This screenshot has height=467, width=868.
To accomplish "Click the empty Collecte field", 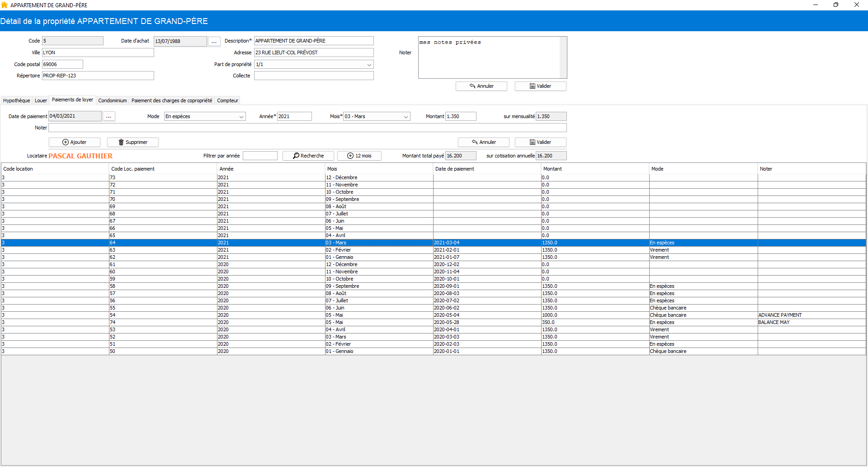I will pos(314,76).
